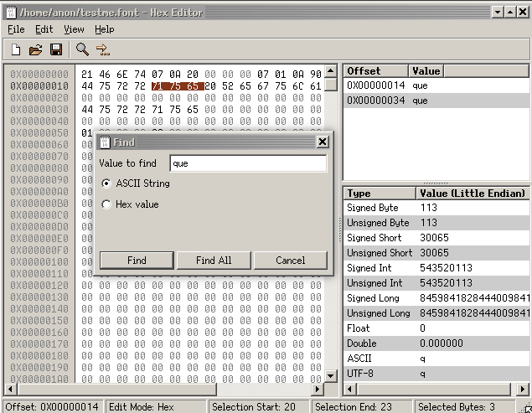Click the Go to offset arrow icon
The image size is (532, 413).
pyautogui.click(x=103, y=49)
